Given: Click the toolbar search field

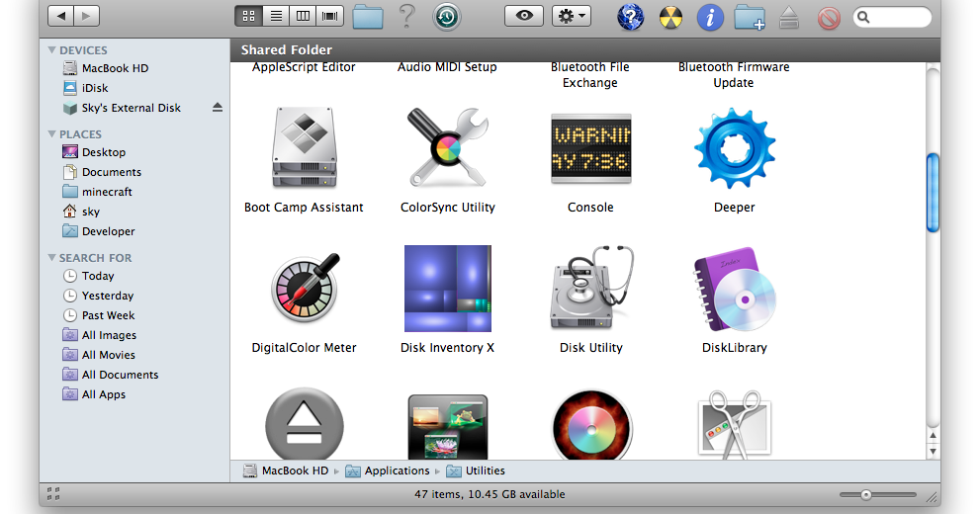Looking at the screenshot, I should click(x=892, y=17).
